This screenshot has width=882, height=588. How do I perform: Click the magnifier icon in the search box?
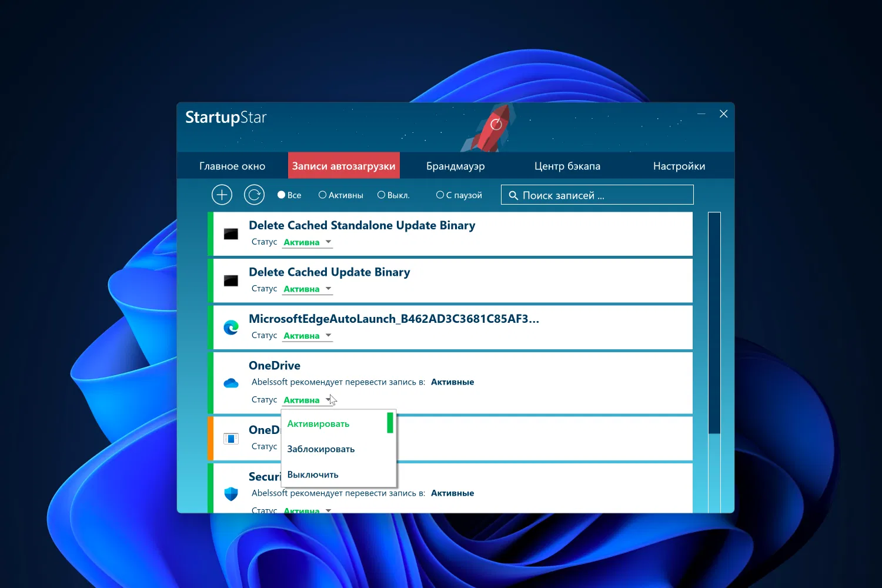pyautogui.click(x=513, y=195)
